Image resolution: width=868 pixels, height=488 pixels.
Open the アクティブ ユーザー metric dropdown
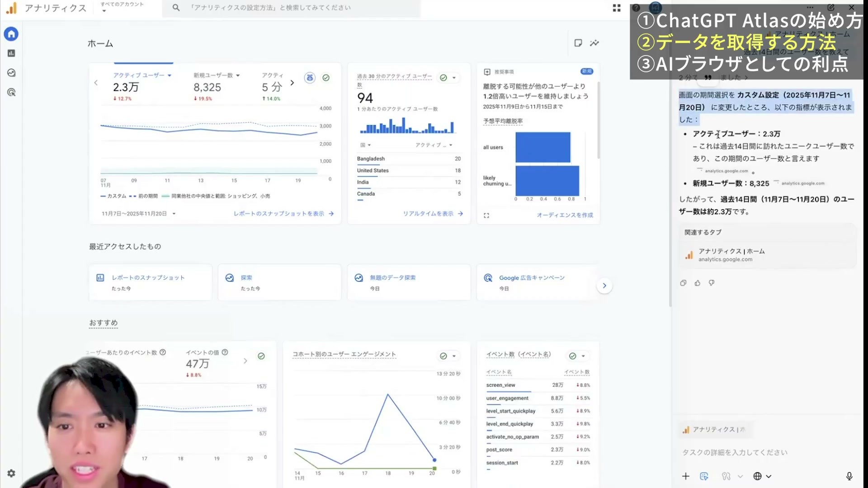tap(142, 75)
